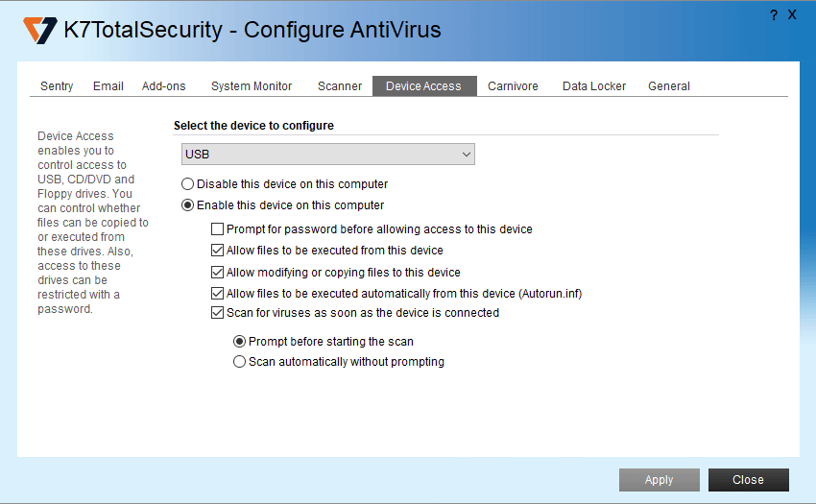The width and height of the screenshot is (816, 504).
Task: Open the Carnivore tab
Action: (513, 86)
